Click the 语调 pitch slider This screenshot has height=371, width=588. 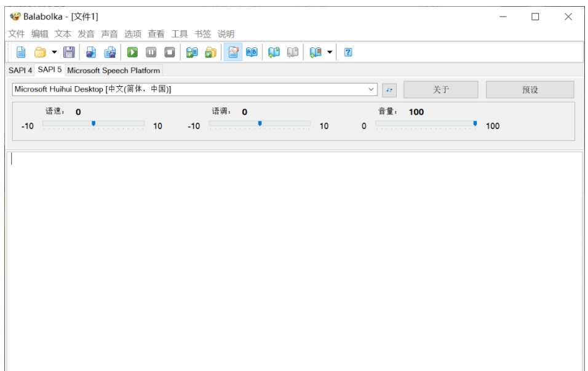tap(260, 124)
